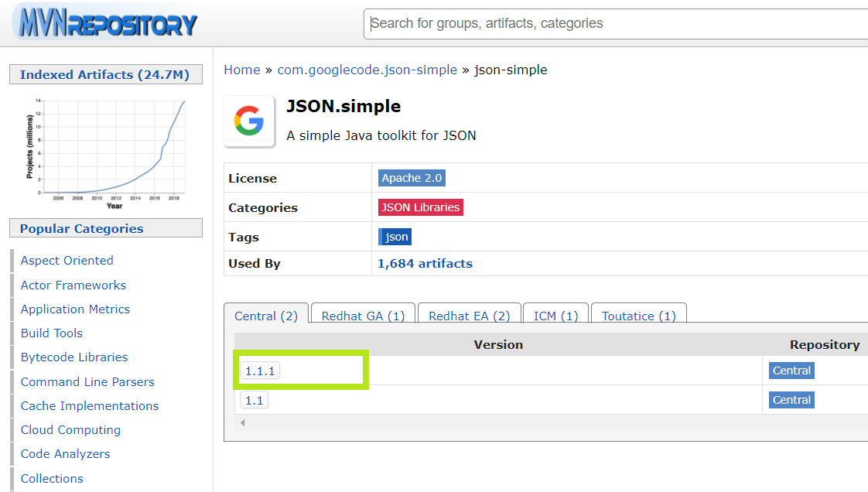This screenshot has width=868, height=492.
Task: Open the Command Line Parsers category
Action: click(87, 382)
